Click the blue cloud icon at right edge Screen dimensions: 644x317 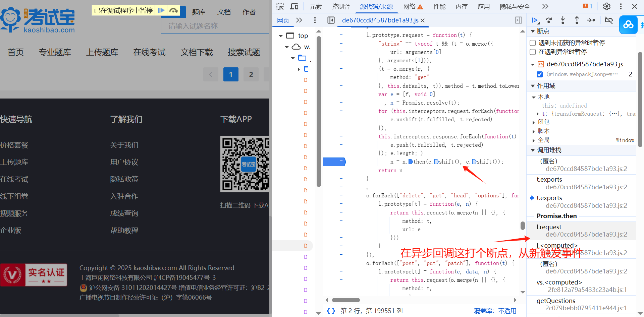point(628,25)
